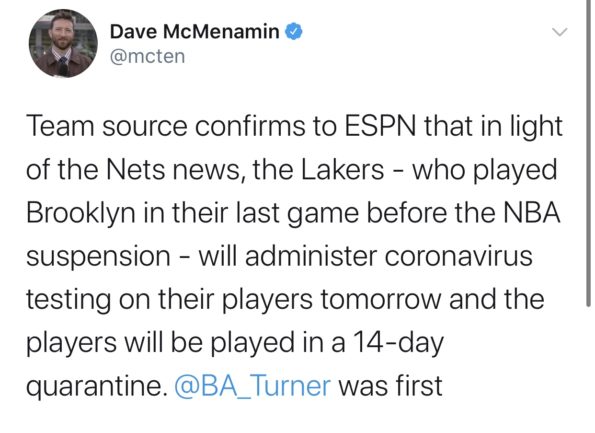Image resolution: width=595 pixels, height=433 pixels.
Task: Click the word Brooklyn in tweet body
Action: click(80, 213)
